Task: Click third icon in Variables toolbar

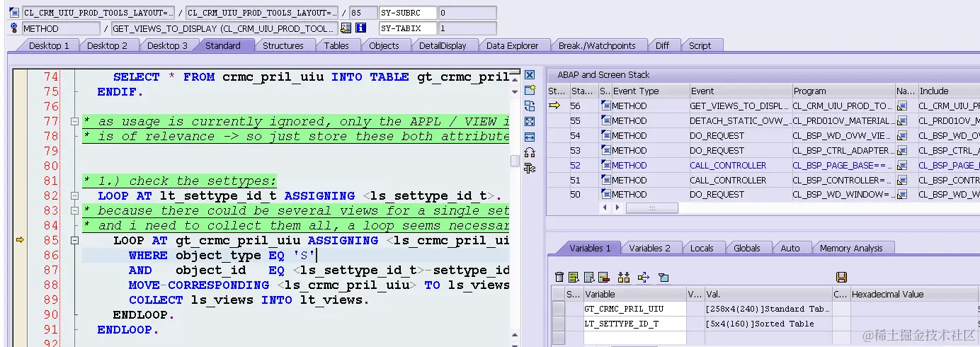Action: [x=588, y=277]
